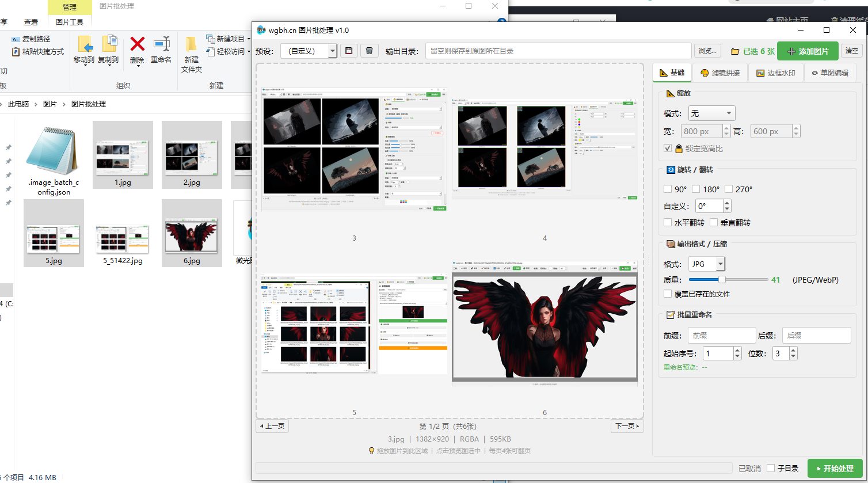Open the scale mode (模式) dropdown
The height and width of the screenshot is (483, 868).
click(x=711, y=113)
